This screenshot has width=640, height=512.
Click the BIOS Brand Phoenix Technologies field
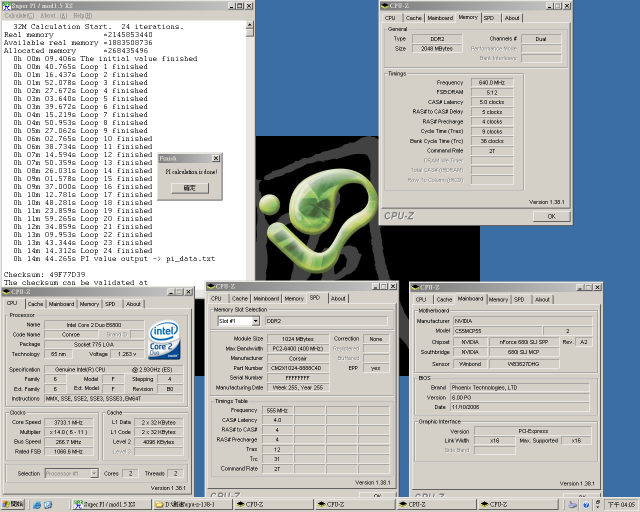click(x=520, y=387)
